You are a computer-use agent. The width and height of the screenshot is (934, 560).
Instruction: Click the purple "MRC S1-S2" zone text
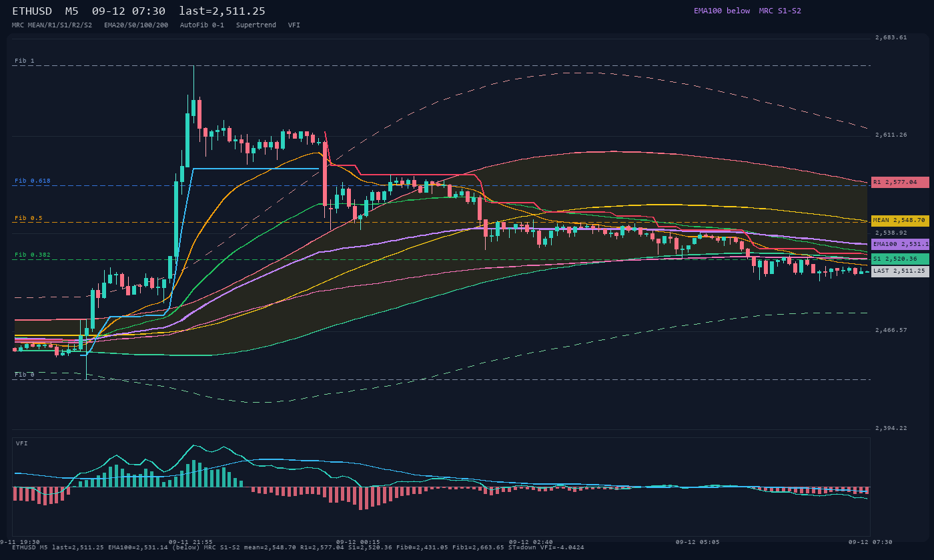click(780, 11)
